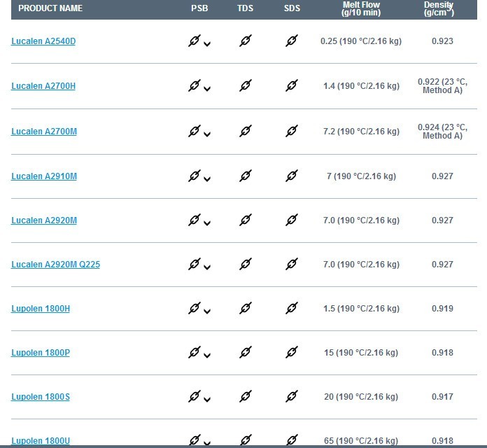Click the SDS link icon for Lupolen 1800H
Image resolution: width=487 pixels, height=448 pixels.
click(292, 308)
